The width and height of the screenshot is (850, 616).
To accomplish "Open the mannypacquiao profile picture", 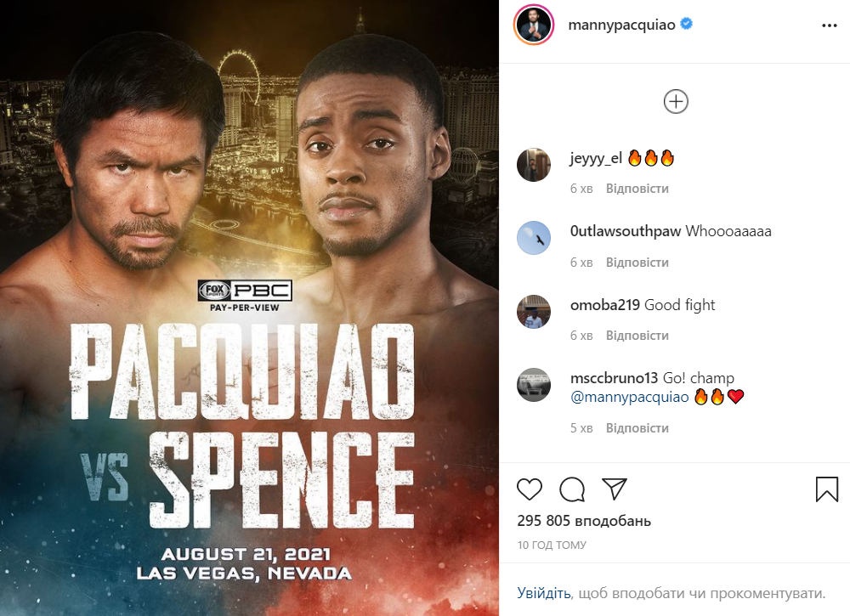I will click(x=534, y=25).
